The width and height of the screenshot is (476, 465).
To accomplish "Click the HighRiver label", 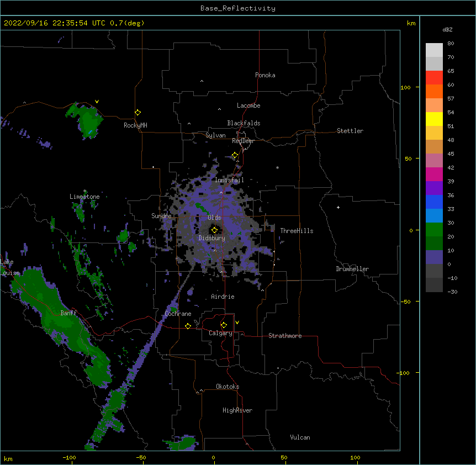I will click(x=237, y=410).
